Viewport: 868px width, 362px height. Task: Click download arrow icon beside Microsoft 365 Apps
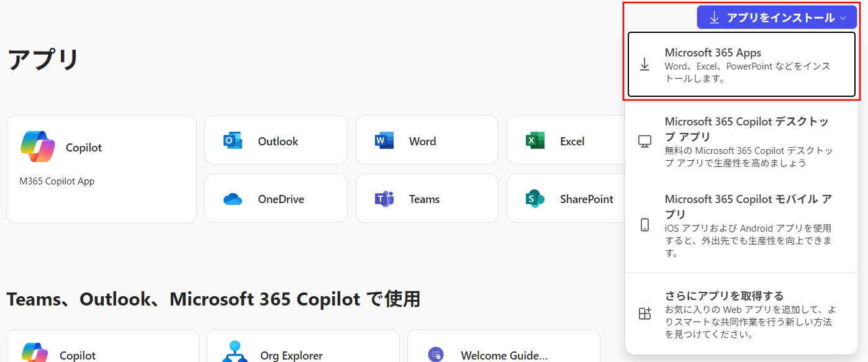click(x=644, y=65)
